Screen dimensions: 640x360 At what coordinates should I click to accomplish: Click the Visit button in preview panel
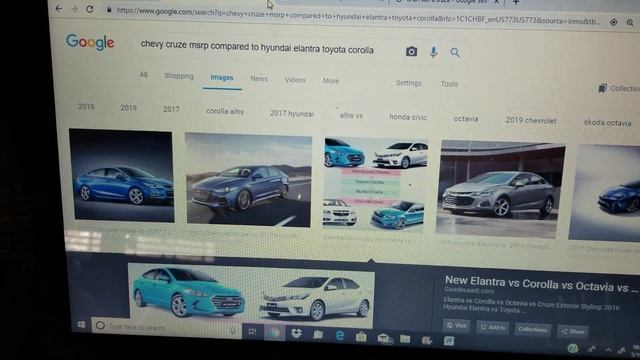(x=456, y=326)
